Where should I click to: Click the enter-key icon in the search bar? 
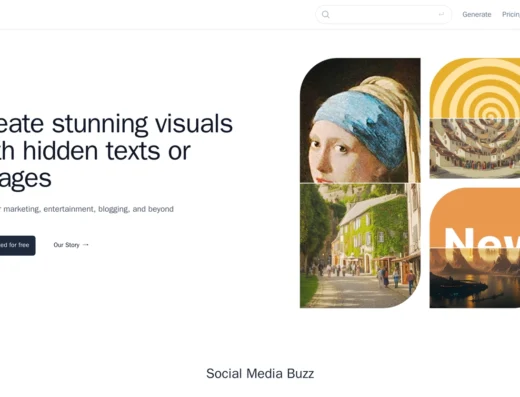click(441, 14)
